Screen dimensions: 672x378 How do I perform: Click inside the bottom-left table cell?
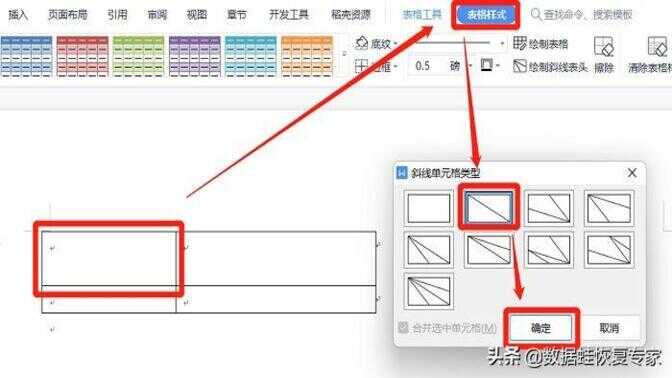tap(109, 299)
